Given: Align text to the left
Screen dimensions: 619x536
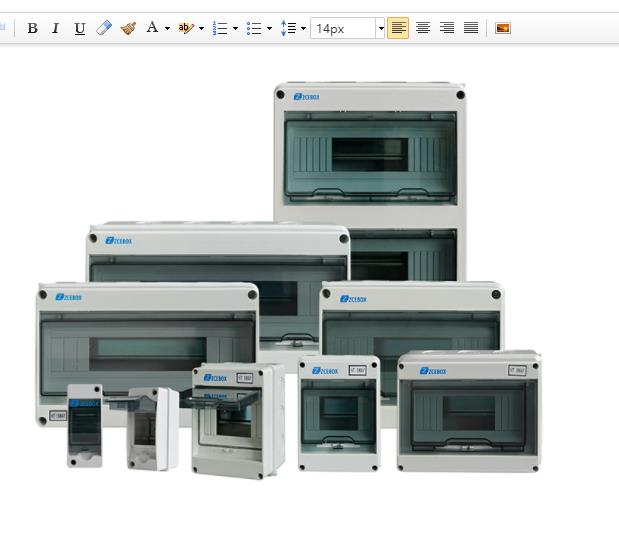Looking at the screenshot, I should coord(398,28).
